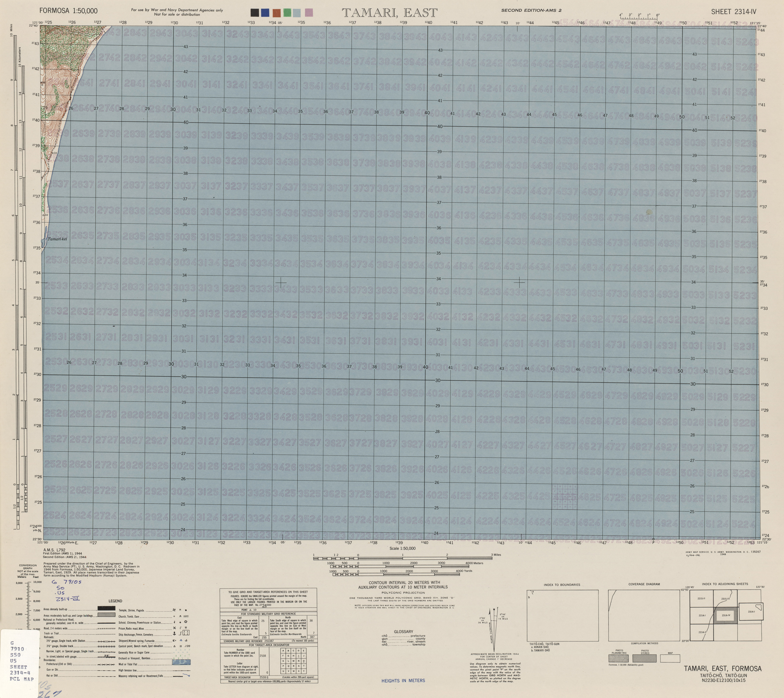Click the Mud or Tidal Flat blue pattern
The width and height of the screenshot is (784, 698).
[x=181, y=662]
